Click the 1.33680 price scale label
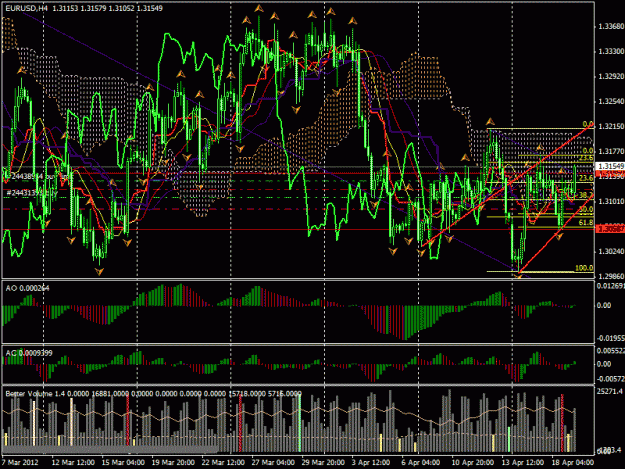The width and height of the screenshot is (625, 469). pos(611,27)
